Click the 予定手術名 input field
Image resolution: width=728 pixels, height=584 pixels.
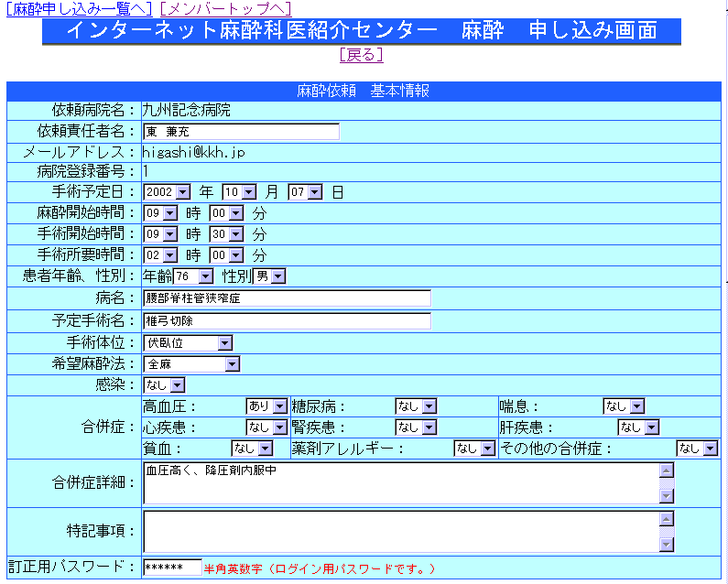pos(287,321)
